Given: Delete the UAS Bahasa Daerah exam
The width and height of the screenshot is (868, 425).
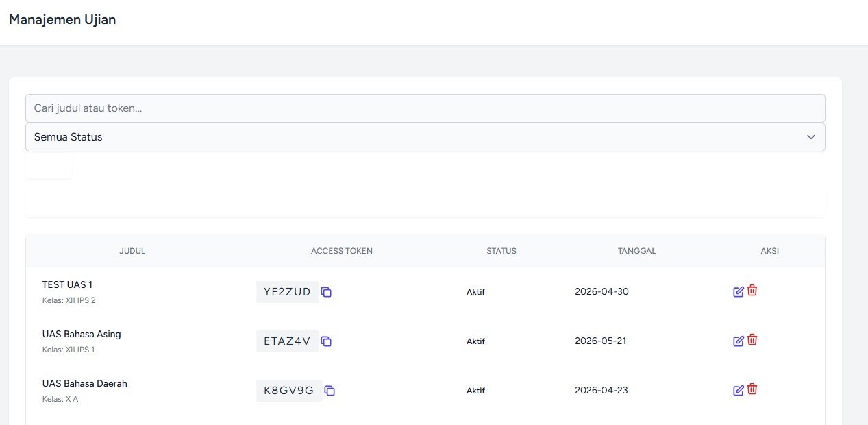Looking at the screenshot, I should pos(752,389).
